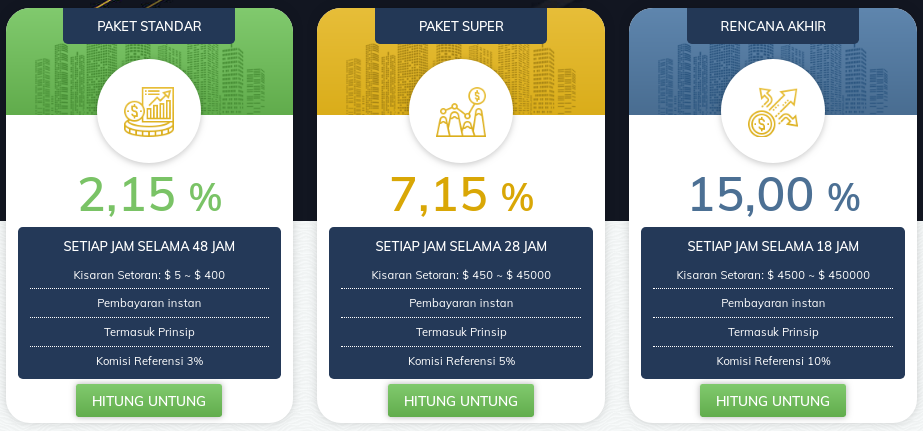The width and height of the screenshot is (923, 431).
Task: Click Hitung Untung under Paket Standar
Action: pyautogui.click(x=149, y=400)
